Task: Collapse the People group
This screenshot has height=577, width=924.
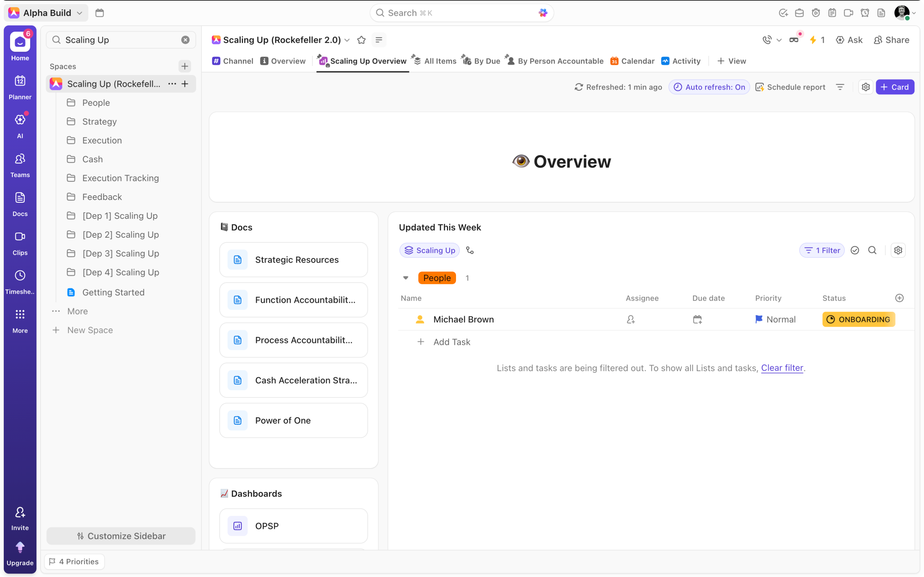Action: pyautogui.click(x=405, y=278)
